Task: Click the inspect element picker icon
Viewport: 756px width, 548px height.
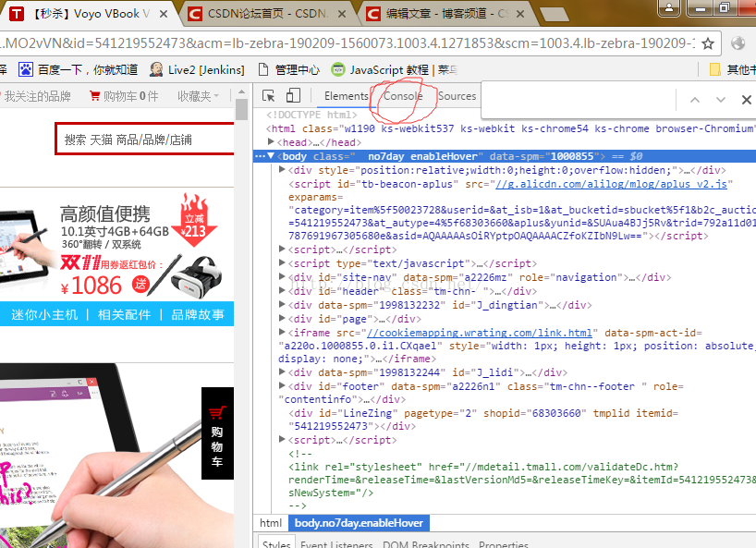Action: pyautogui.click(x=269, y=95)
